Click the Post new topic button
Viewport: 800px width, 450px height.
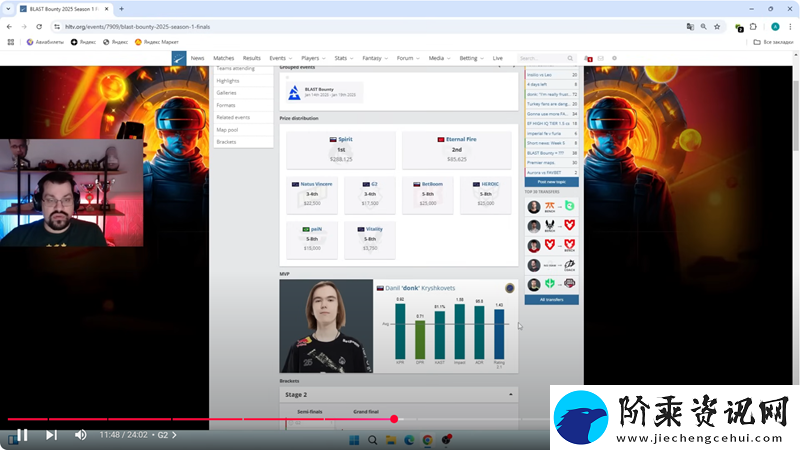pyautogui.click(x=552, y=182)
